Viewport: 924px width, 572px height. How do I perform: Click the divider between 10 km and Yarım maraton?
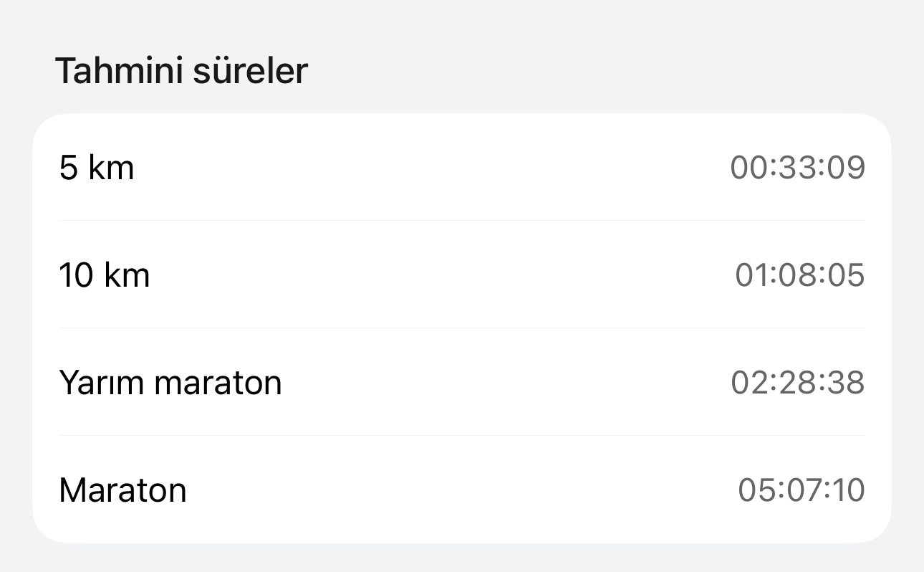pos(462,328)
